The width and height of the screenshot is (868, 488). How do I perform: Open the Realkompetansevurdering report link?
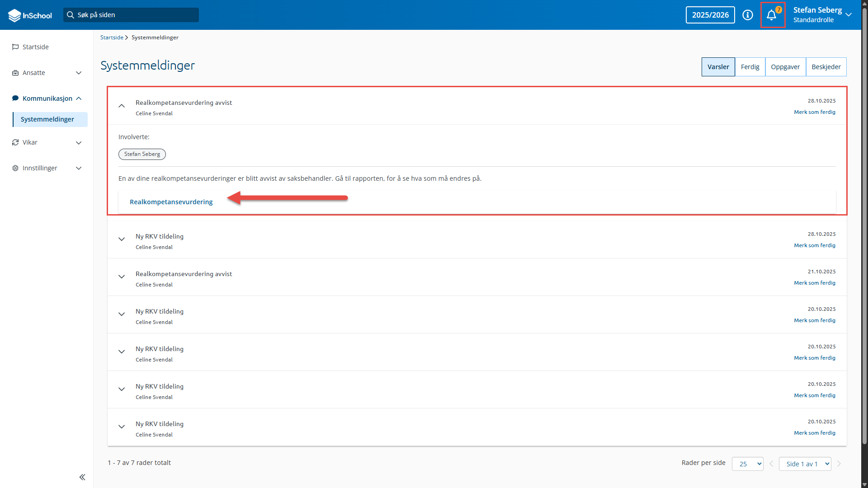pyautogui.click(x=171, y=202)
